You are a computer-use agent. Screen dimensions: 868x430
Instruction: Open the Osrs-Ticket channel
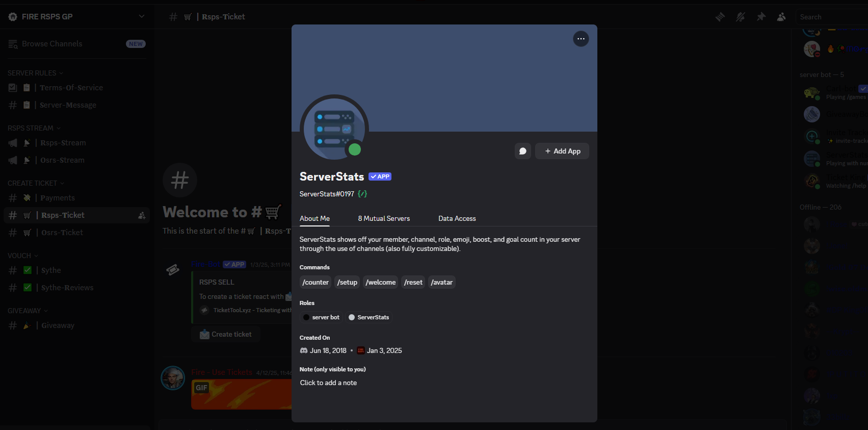click(x=76, y=233)
